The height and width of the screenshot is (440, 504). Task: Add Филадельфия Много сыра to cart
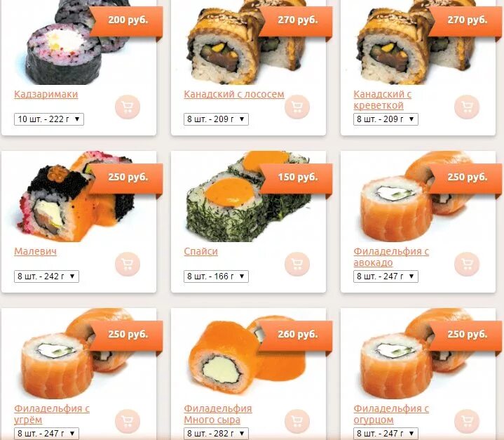[297, 421]
